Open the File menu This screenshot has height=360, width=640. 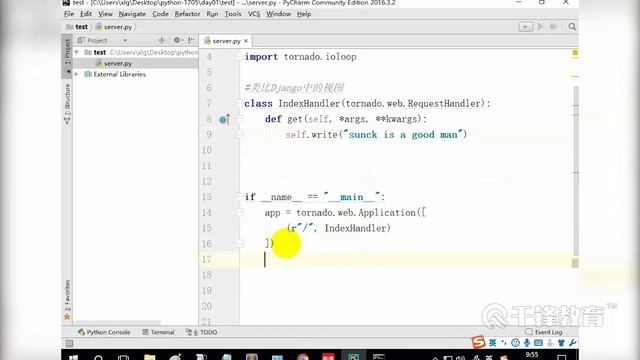tap(69, 14)
